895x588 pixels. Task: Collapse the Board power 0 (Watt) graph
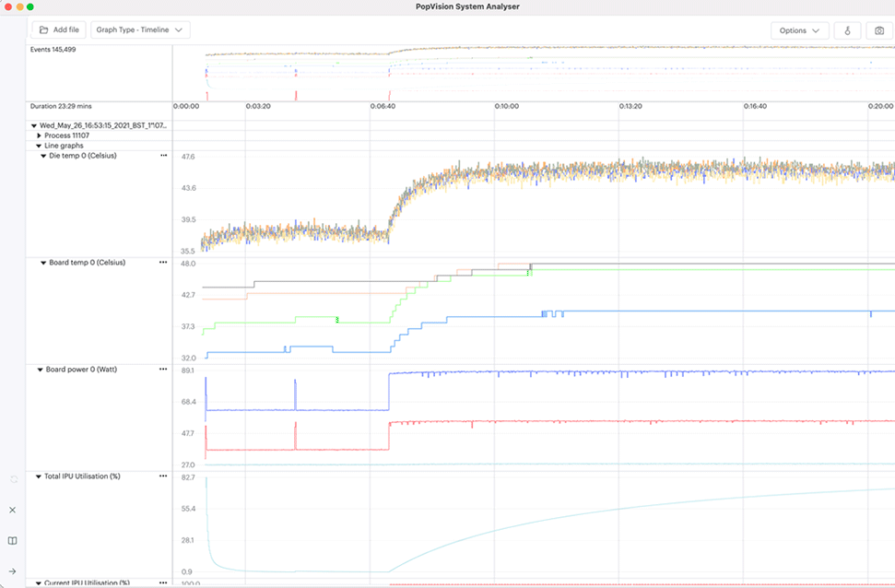click(40, 370)
